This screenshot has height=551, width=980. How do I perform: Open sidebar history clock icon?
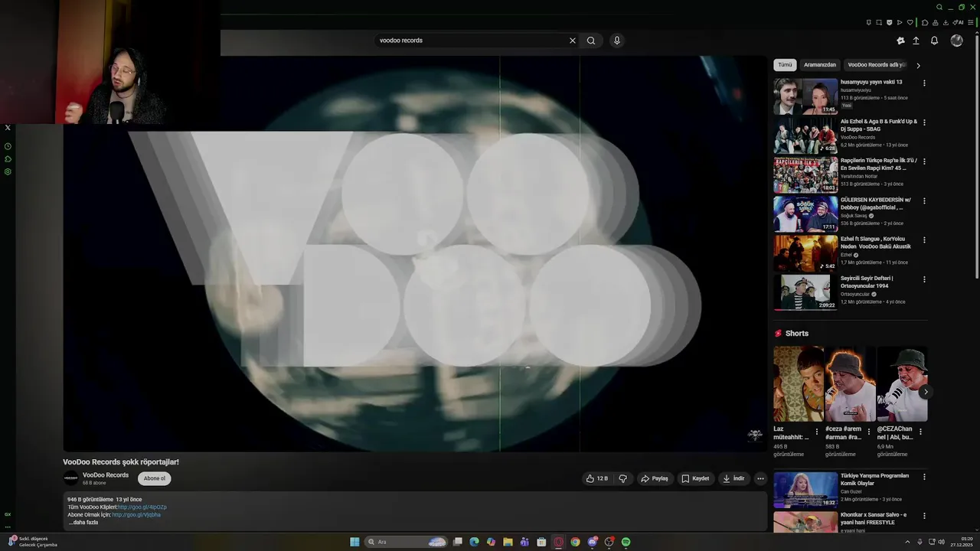(x=8, y=146)
